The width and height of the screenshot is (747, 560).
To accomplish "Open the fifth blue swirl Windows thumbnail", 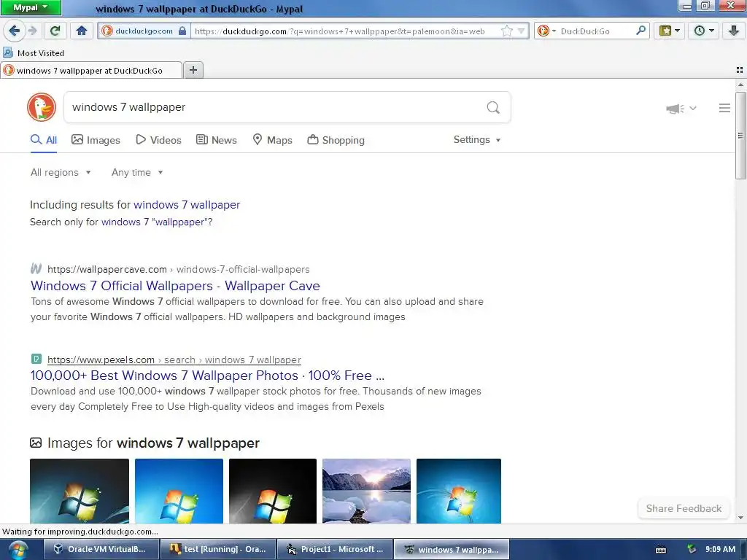I will (x=459, y=491).
